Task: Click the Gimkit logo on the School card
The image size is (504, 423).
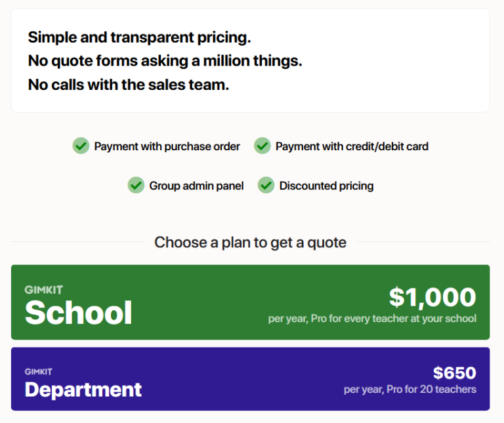Action: (44, 289)
